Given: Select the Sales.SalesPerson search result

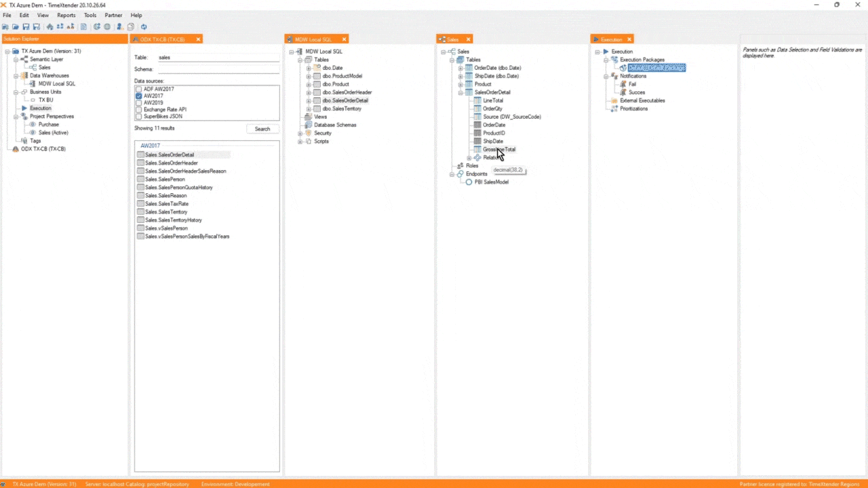Looking at the screenshot, I should pyautogui.click(x=165, y=179).
